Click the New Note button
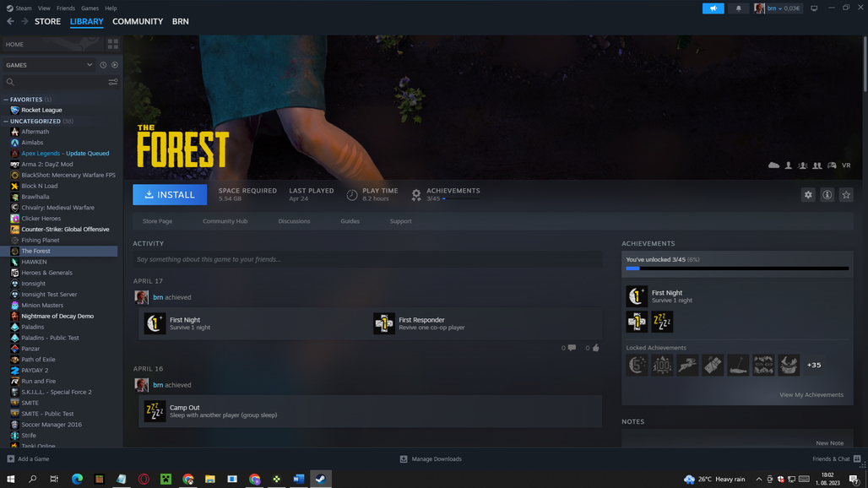The image size is (868, 488). click(829, 443)
